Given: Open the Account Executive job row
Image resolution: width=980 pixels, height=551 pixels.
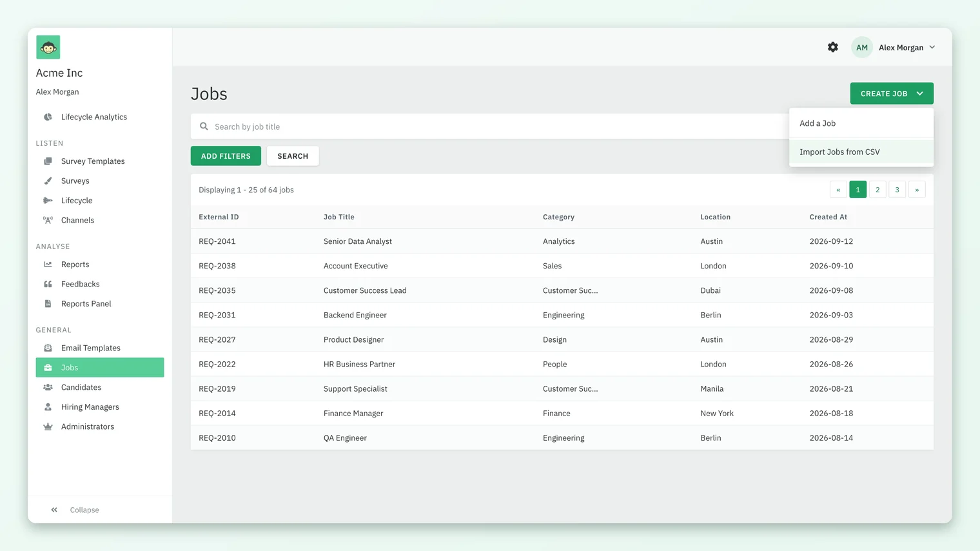Looking at the screenshot, I should click(562, 266).
